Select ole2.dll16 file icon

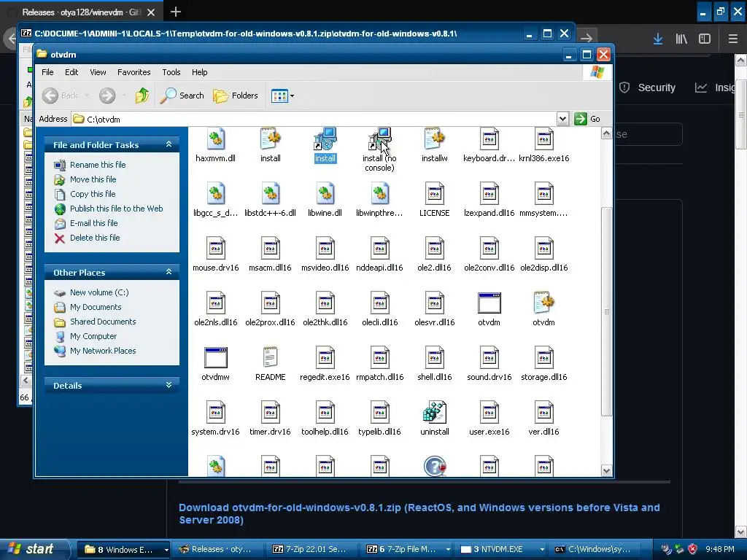click(434, 249)
